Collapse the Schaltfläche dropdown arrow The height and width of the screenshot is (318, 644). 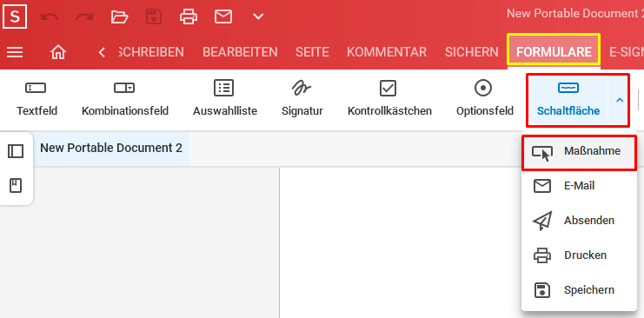coord(620,100)
